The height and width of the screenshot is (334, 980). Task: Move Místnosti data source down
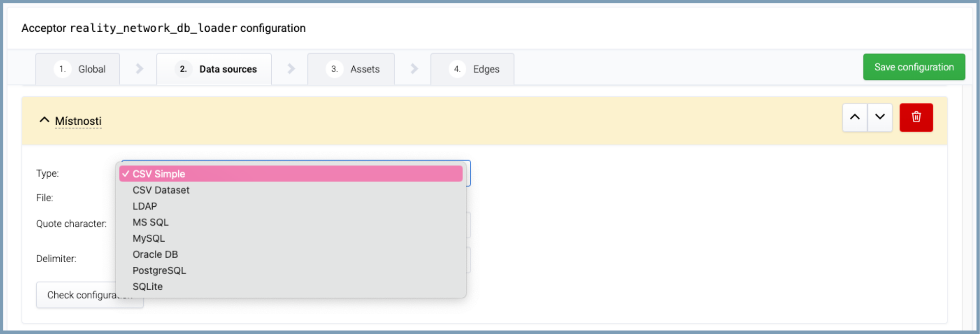[880, 117]
